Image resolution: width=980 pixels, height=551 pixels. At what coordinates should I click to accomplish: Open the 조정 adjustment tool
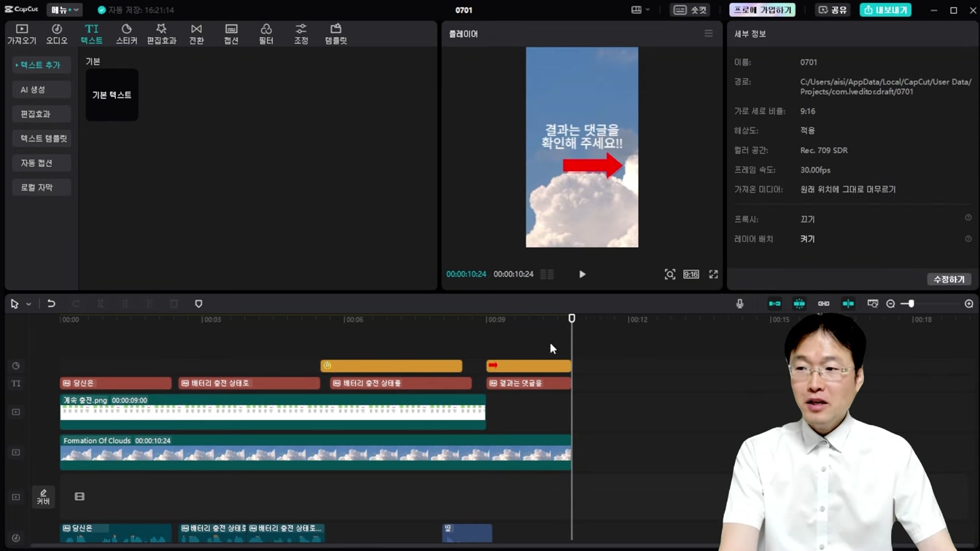click(301, 34)
